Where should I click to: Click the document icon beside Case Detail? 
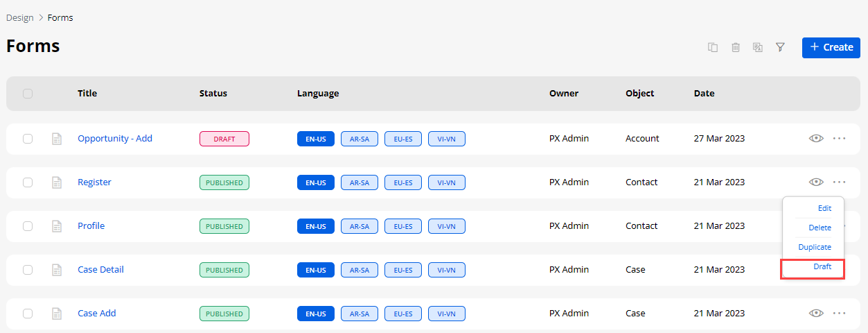click(57, 270)
